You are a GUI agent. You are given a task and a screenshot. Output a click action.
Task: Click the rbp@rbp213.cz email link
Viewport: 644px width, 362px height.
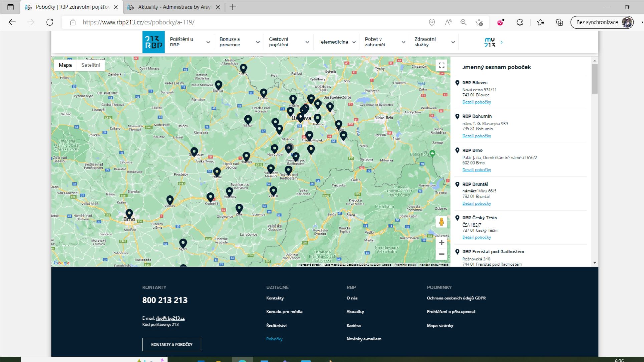coord(170,318)
